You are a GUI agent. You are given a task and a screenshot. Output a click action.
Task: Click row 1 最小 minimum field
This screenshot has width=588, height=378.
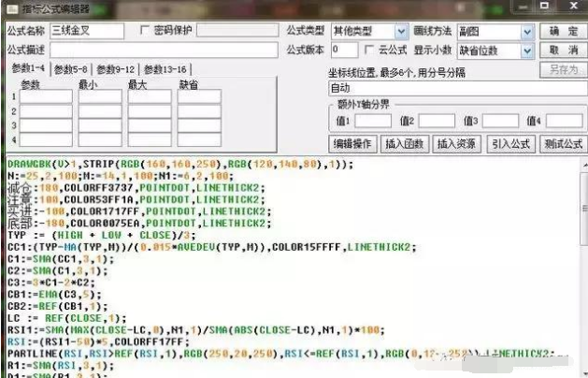pos(100,96)
